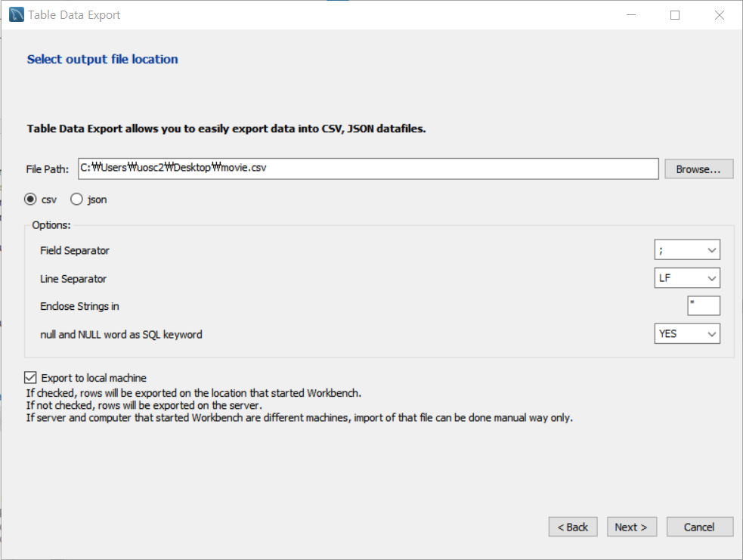Maximize the Table Data Export window

675,15
